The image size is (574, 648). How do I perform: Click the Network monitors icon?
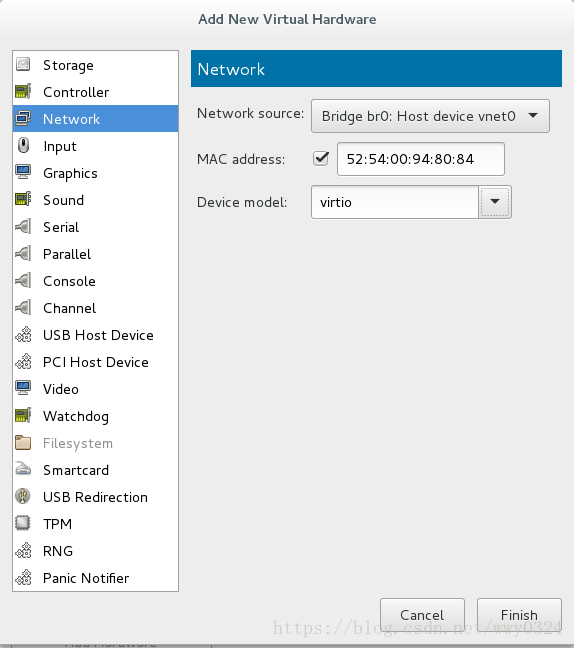pos(23,119)
